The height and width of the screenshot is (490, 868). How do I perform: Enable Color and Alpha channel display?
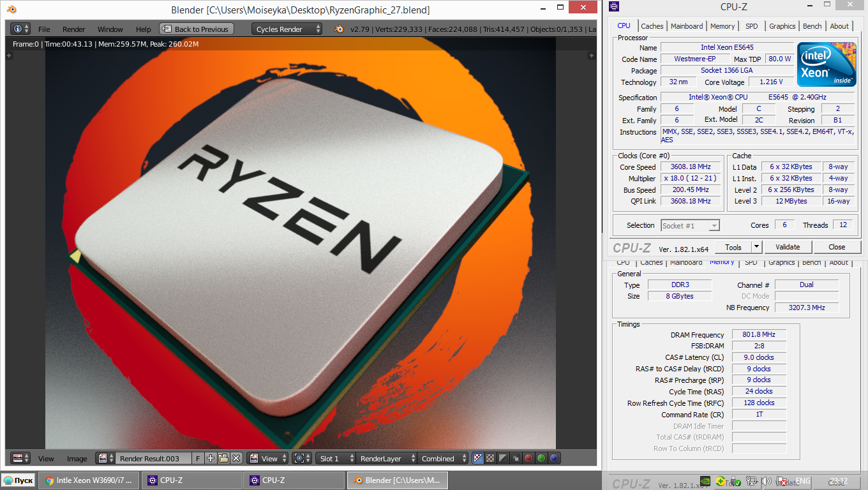[478, 458]
